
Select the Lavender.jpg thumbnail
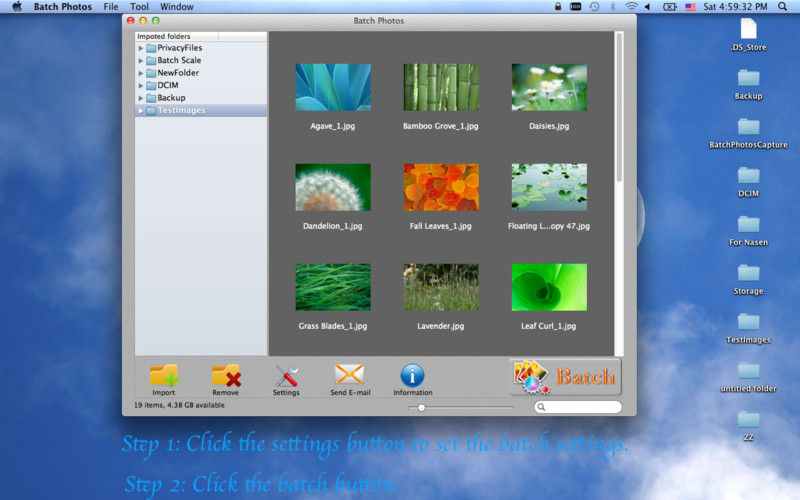(x=441, y=287)
